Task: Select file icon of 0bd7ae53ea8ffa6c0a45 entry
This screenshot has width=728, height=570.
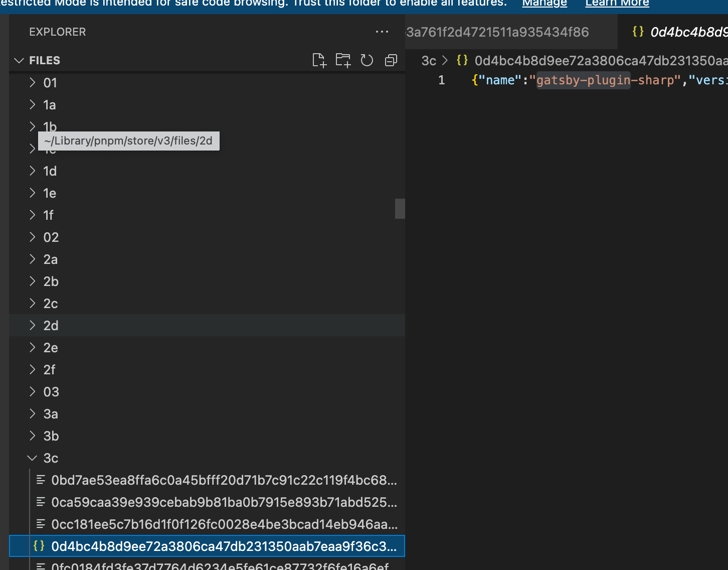Action: coord(41,480)
